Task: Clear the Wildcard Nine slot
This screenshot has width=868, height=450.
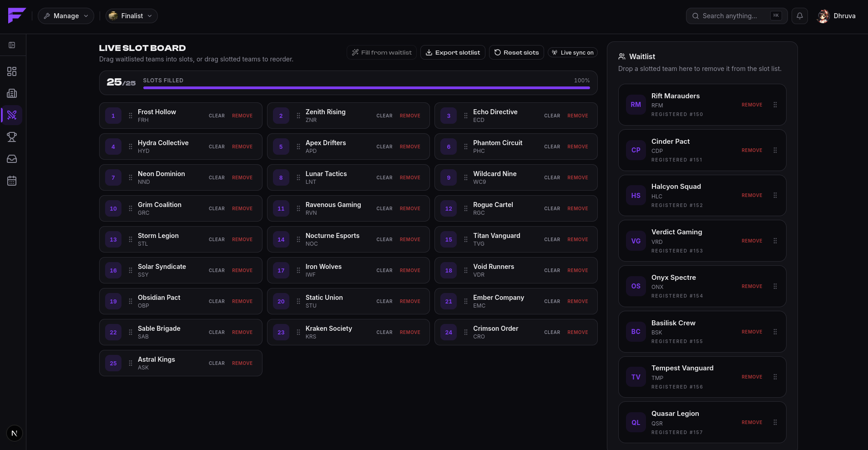Action: pyautogui.click(x=552, y=177)
